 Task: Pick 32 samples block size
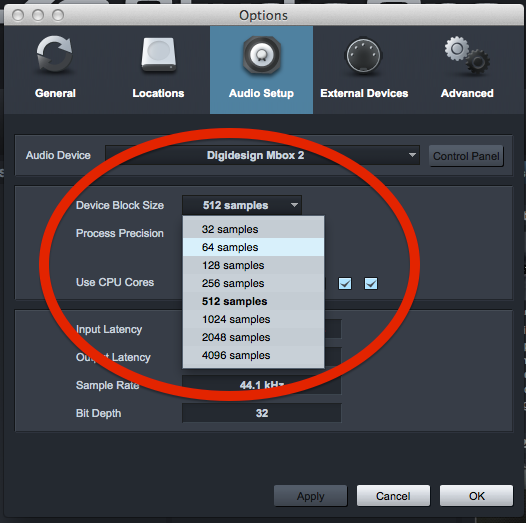click(x=253, y=229)
